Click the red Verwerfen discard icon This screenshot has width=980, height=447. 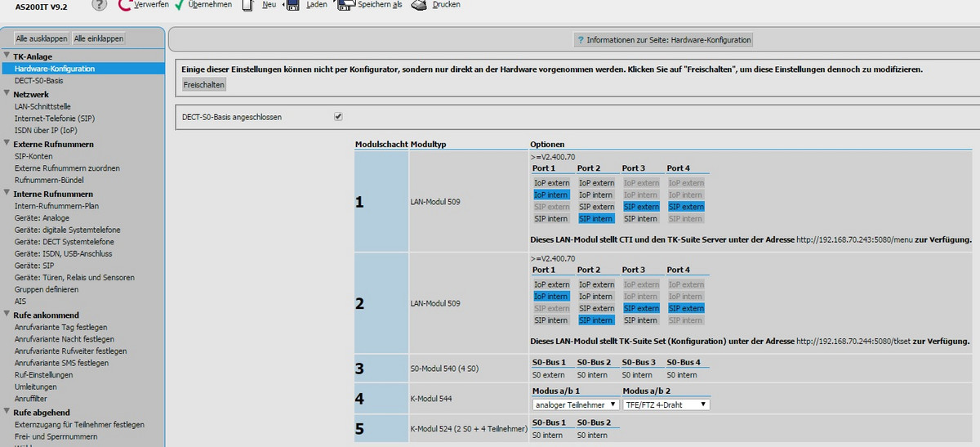(x=124, y=5)
